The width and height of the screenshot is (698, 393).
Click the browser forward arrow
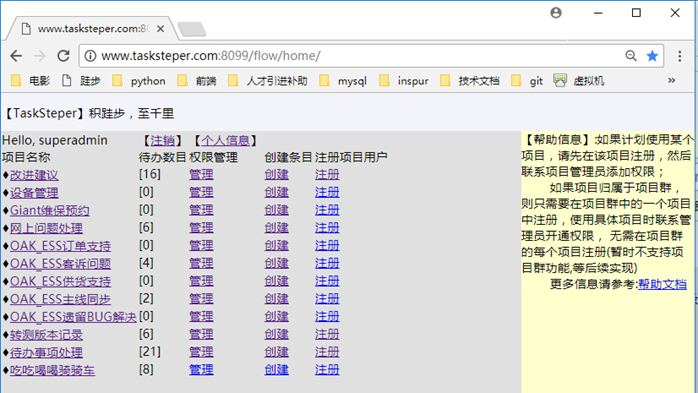[x=40, y=56]
